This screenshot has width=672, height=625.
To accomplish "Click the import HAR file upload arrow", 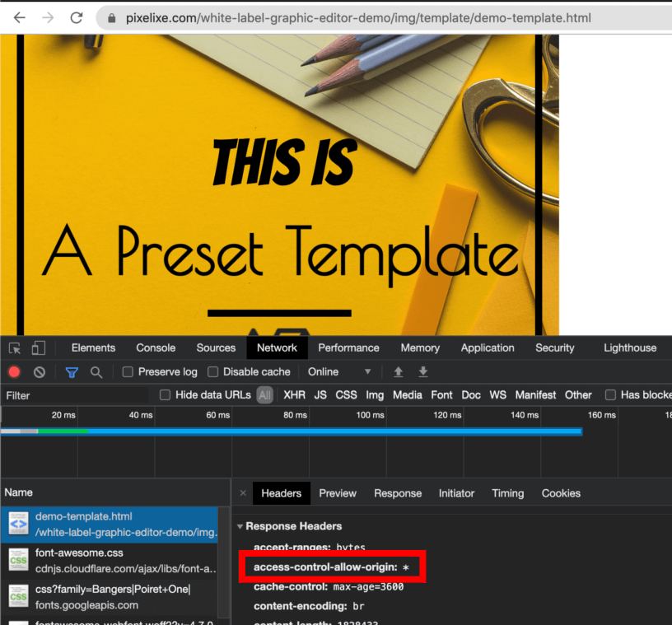I will [398, 372].
